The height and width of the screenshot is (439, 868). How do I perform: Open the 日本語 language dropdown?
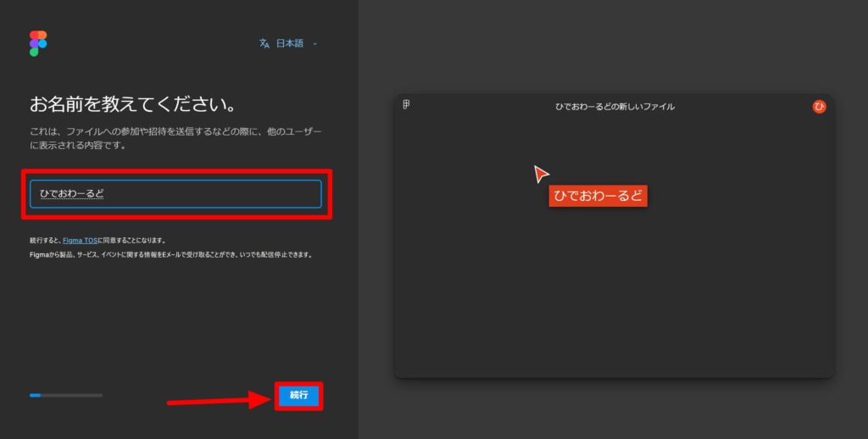289,43
